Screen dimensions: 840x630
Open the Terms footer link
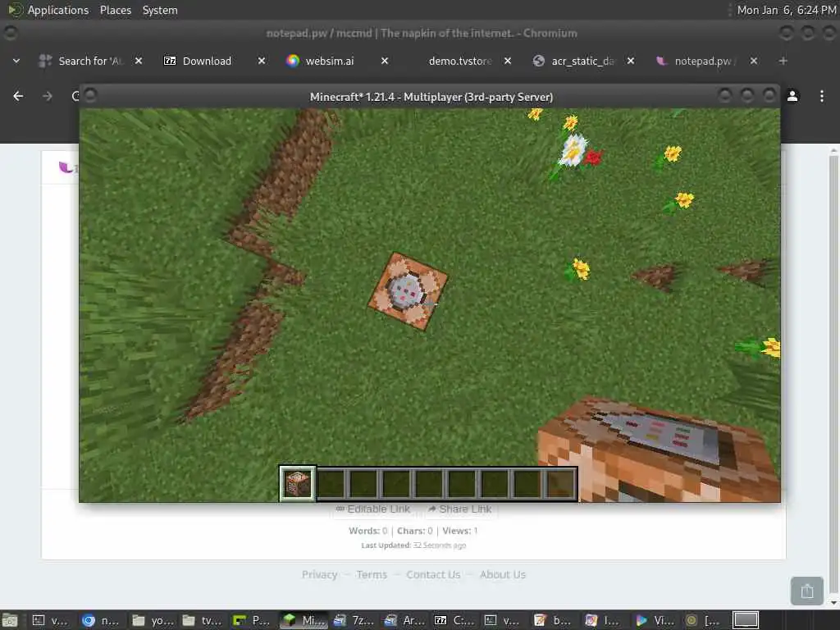[372, 574]
